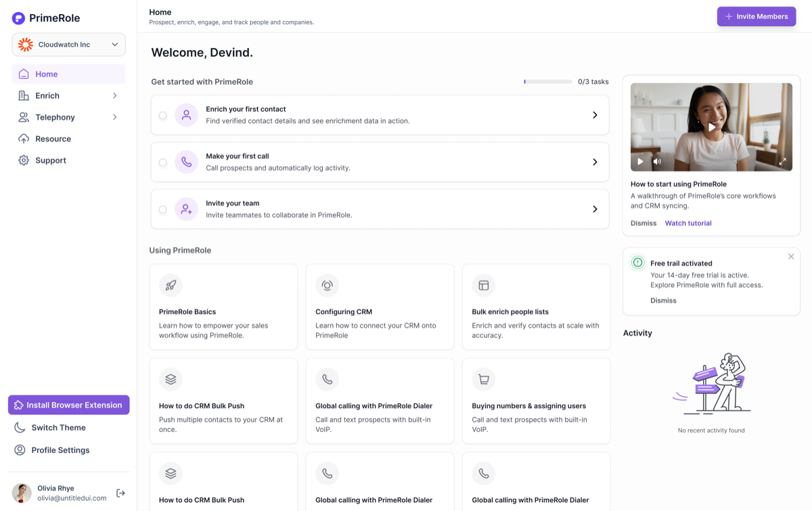Image resolution: width=812 pixels, height=511 pixels.
Task: Expand the tutorial video to fullscreen
Action: pos(782,162)
